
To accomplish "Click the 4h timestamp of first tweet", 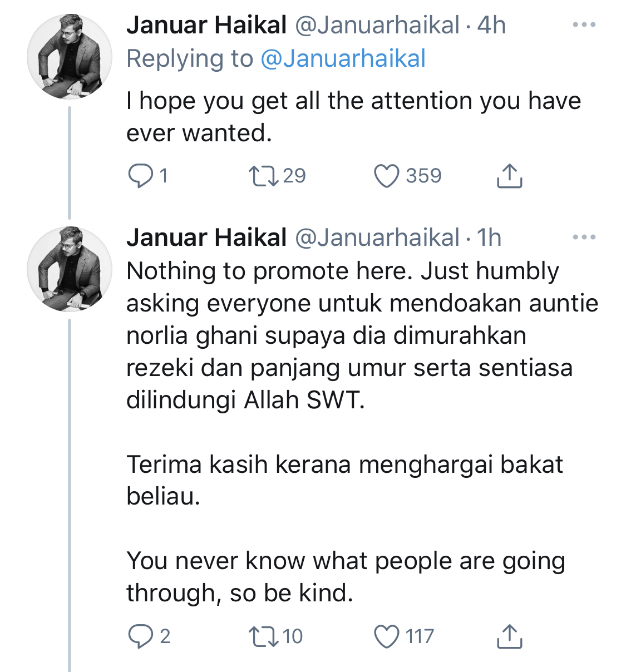I will [x=491, y=25].
